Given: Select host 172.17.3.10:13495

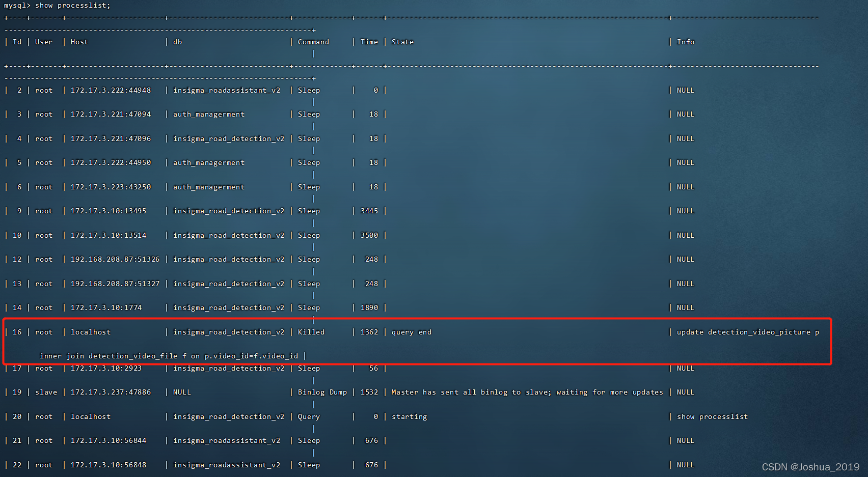Looking at the screenshot, I should (x=108, y=211).
